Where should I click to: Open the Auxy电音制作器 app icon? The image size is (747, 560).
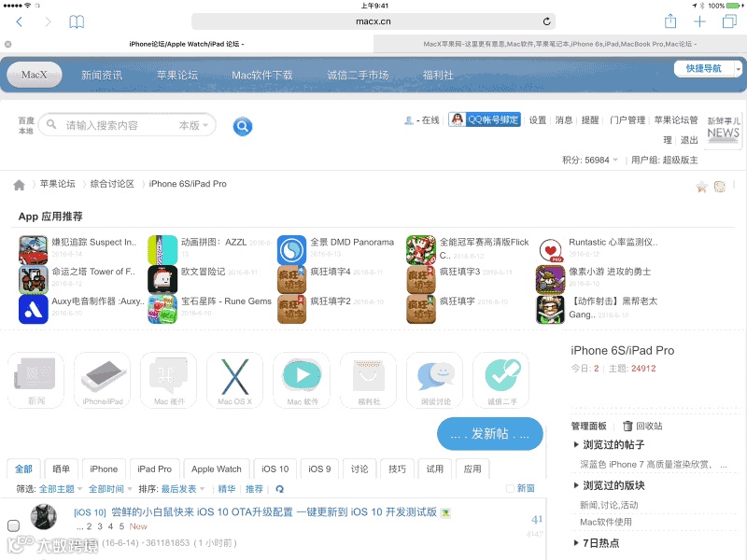coord(33,309)
